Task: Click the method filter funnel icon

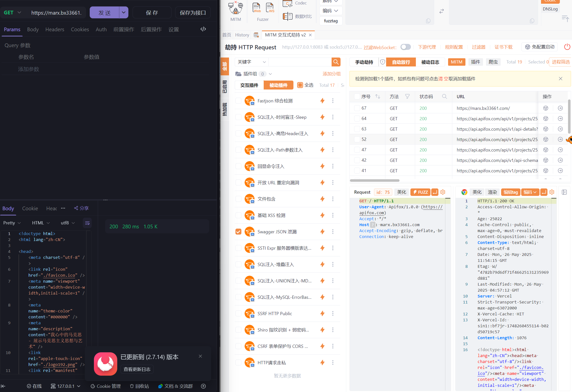Action: (x=407, y=96)
